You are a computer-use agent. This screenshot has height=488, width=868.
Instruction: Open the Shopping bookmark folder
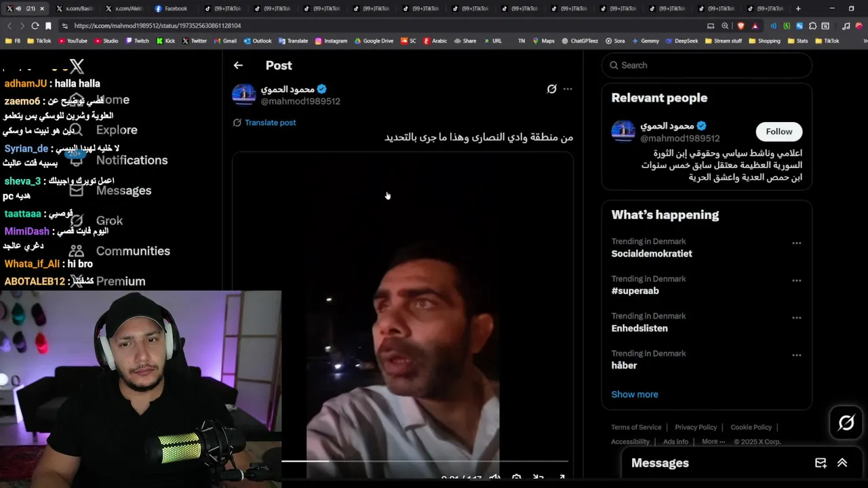click(x=764, y=41)
